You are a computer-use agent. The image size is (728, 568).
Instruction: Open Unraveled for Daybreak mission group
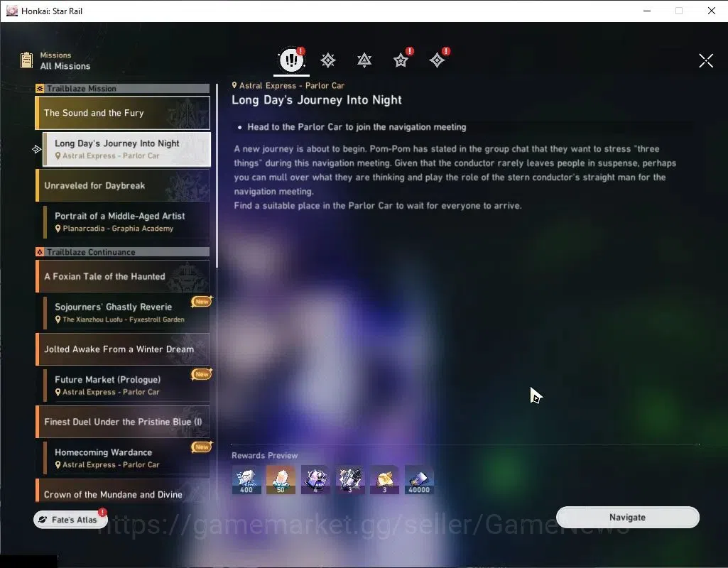pos(123,185)
